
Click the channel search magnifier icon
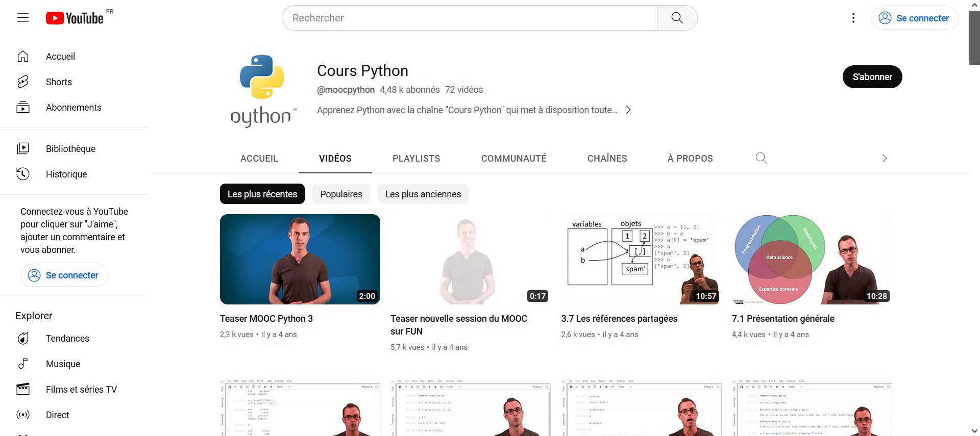coord(761,158)
